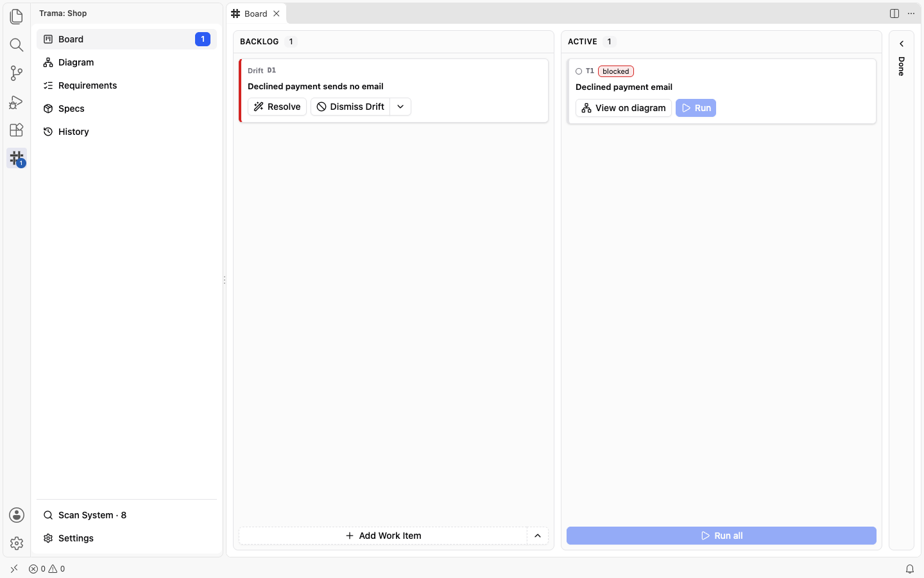Click the remote connection status icon

(x=14, y=569)
